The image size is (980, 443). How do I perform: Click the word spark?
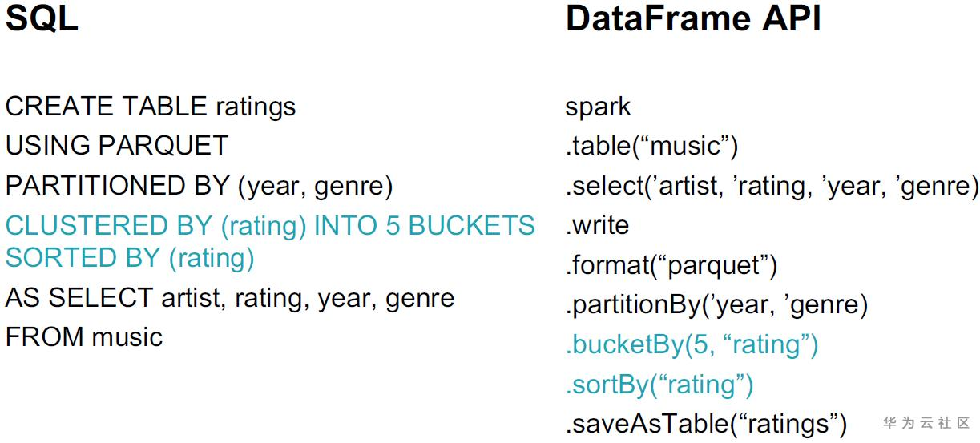[598, 107]
